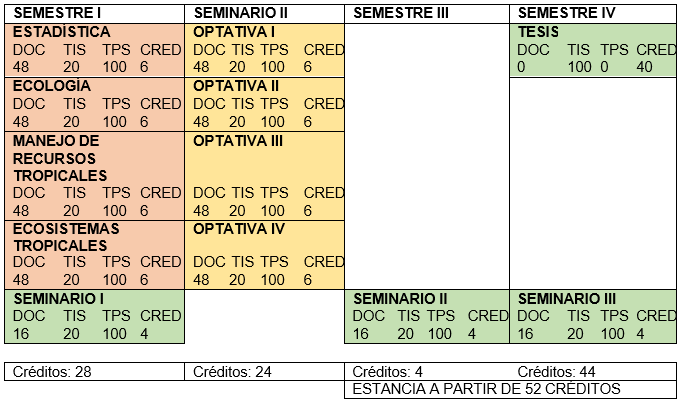
Task: Select the SEMESTRE III column header
Action: coord(401,12)
